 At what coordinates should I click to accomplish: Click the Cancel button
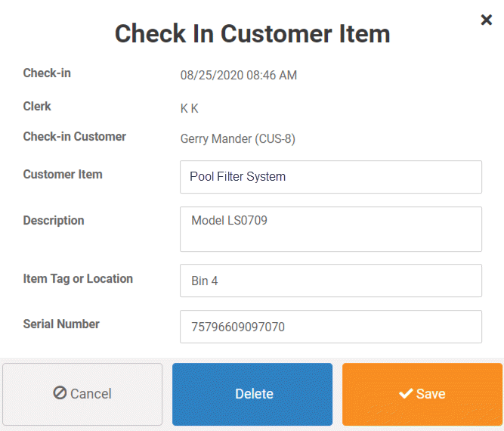(82, 394)
